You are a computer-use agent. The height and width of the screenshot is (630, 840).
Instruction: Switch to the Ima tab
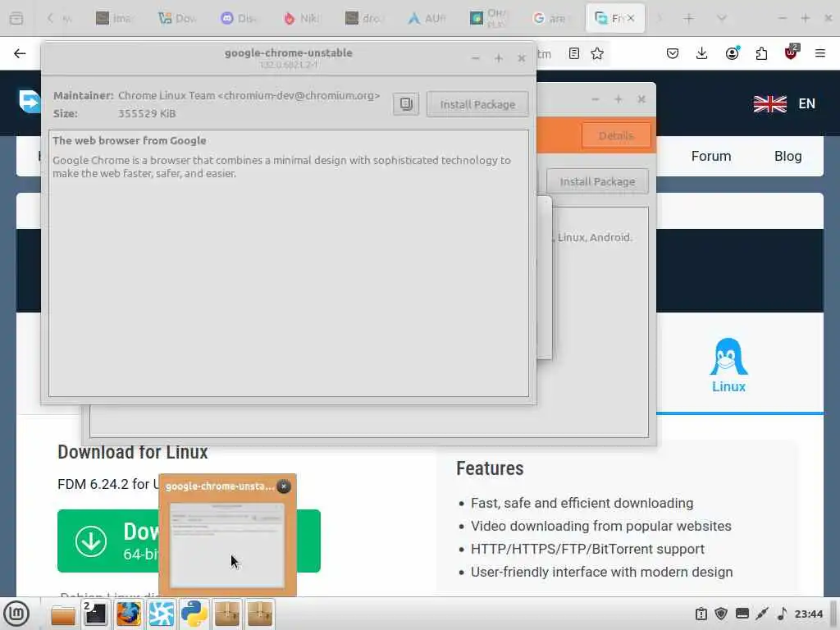click(113, 18)
